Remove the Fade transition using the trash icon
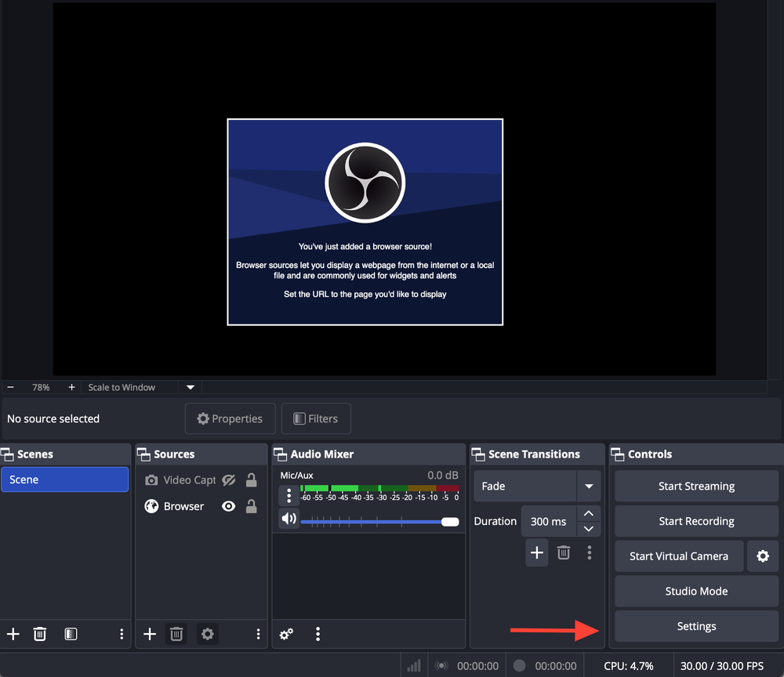 [x=563, y=552]
